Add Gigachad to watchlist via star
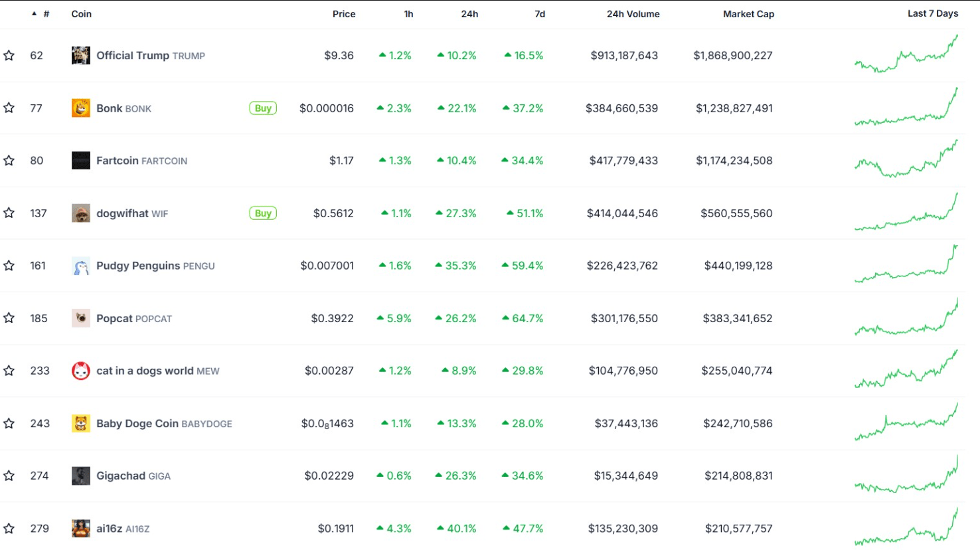Image resolution: width=980 pixels, height=550 pixels. 9,476
